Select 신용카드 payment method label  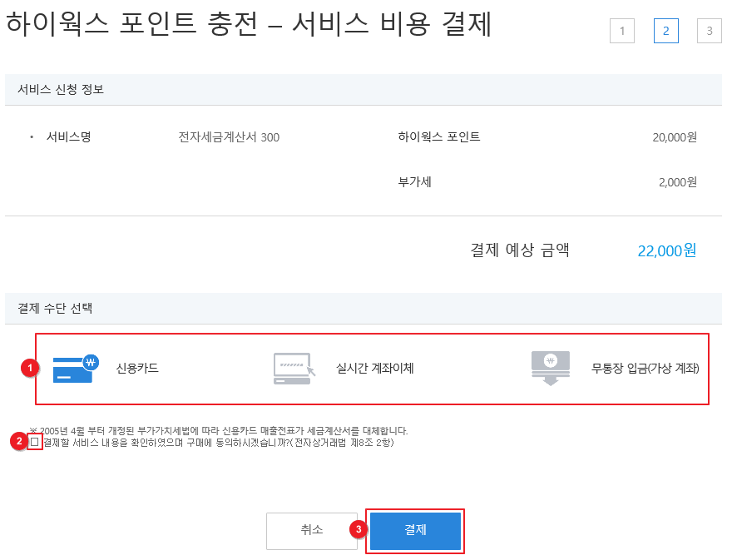pyautogui.click(x=137, y=369)
